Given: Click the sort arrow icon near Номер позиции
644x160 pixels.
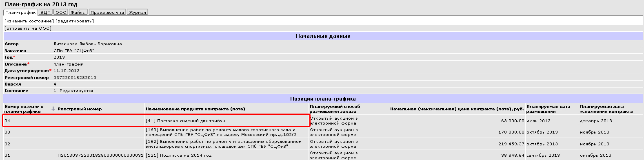Looking at the screenshot, I should [53, 109].
